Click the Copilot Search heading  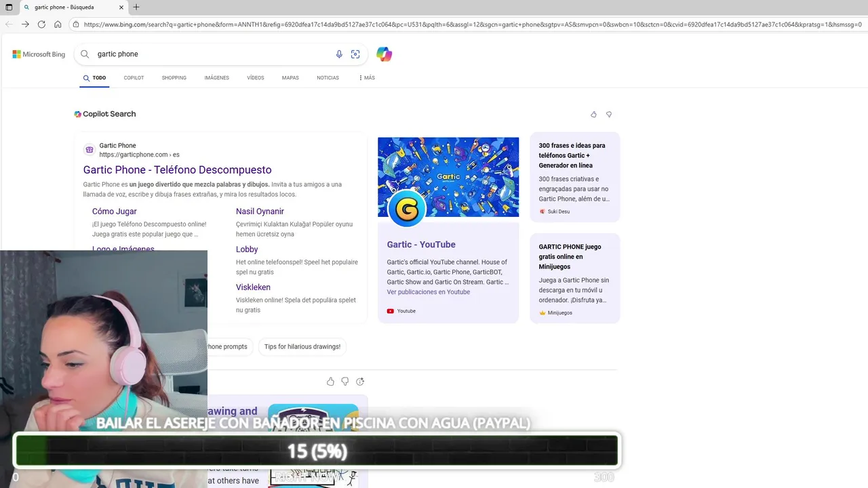point(109,114)
